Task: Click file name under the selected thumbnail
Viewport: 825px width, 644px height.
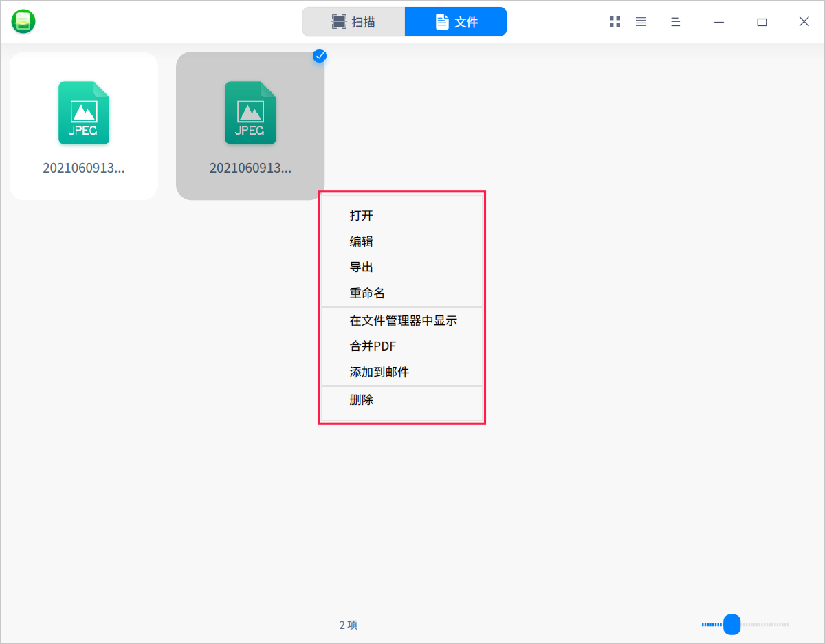Action: tap(250, 168)
